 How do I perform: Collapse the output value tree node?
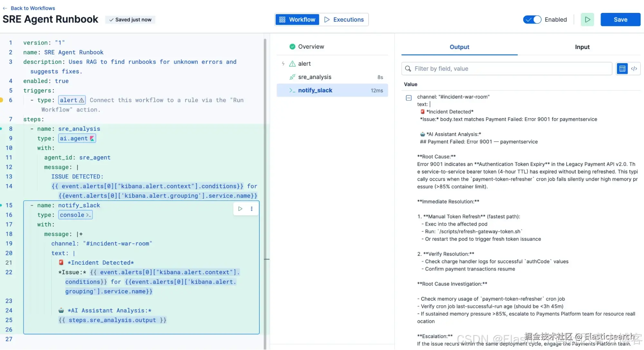pos(409,98)
